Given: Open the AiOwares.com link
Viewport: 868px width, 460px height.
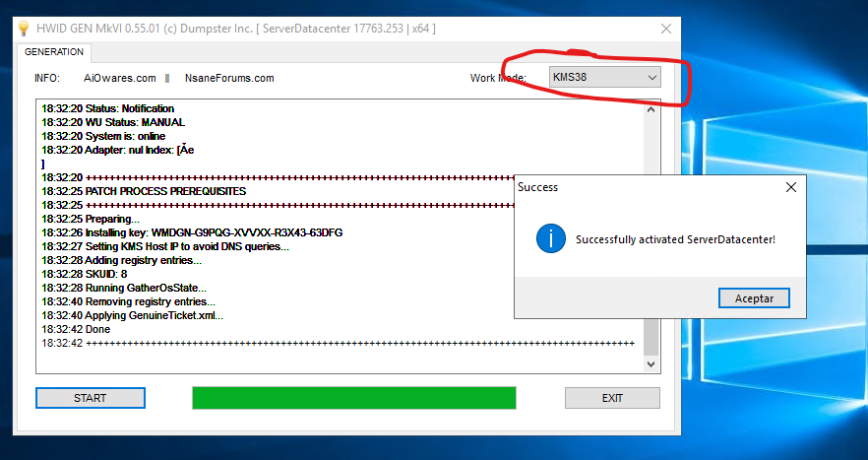Looking at the screenshot, I should 120,78.
